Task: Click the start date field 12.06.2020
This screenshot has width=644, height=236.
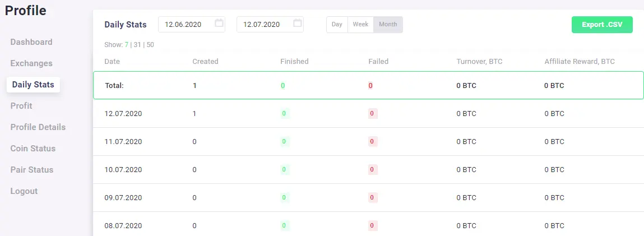Action: (192, 24)
